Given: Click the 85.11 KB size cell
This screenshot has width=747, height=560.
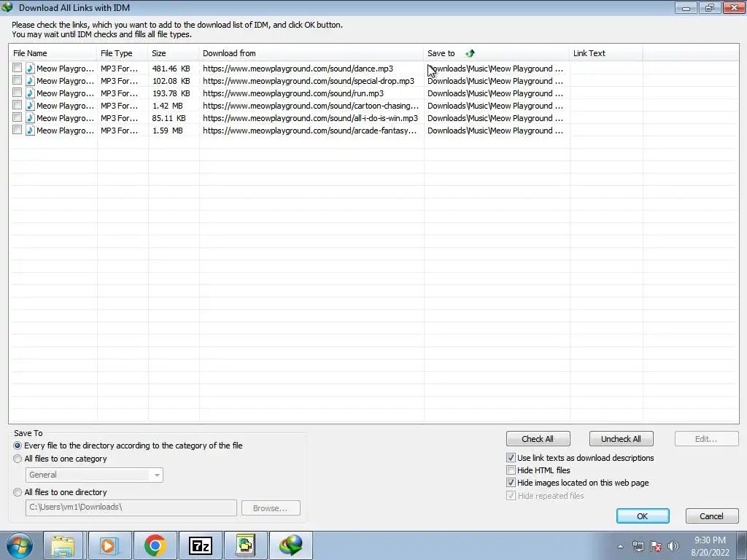Looking at the screenshot, I should [169, 118].
